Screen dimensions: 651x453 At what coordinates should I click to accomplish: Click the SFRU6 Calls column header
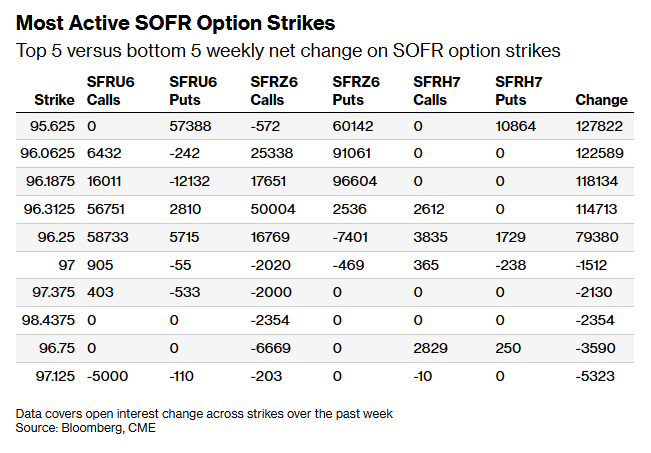[x=110, y=91]
